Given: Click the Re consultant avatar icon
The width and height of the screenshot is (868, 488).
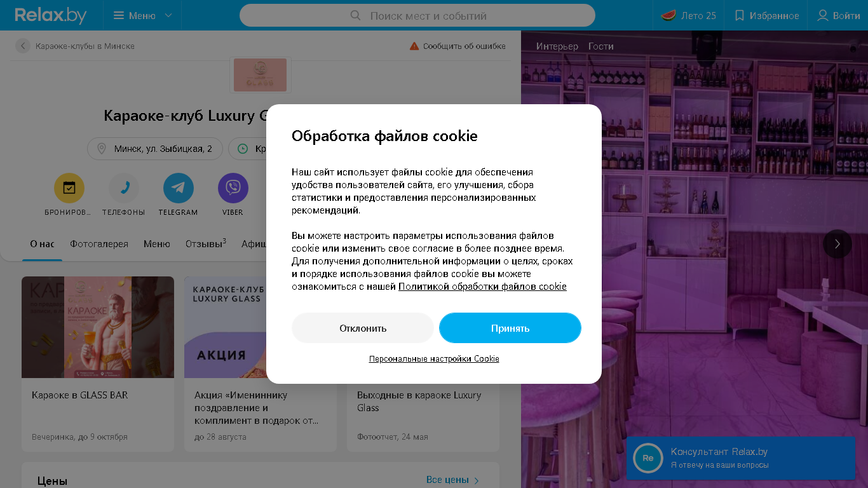Looking at the screenshot, I should [648, 458].
